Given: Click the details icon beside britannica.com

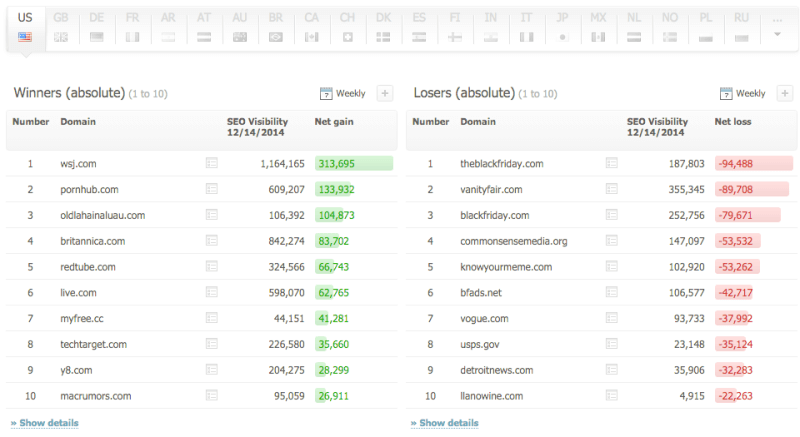Looking at the screenshot, I should coord(211,241).
